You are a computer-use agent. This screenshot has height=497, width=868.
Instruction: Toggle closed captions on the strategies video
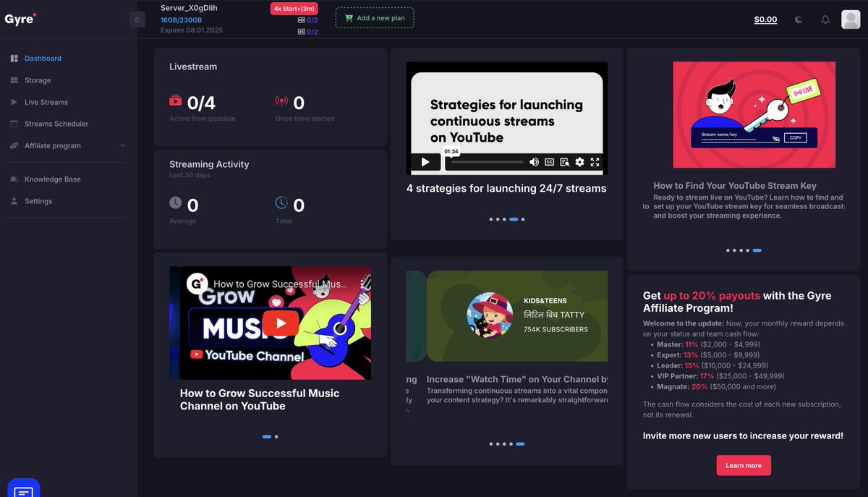click(549, 162)
